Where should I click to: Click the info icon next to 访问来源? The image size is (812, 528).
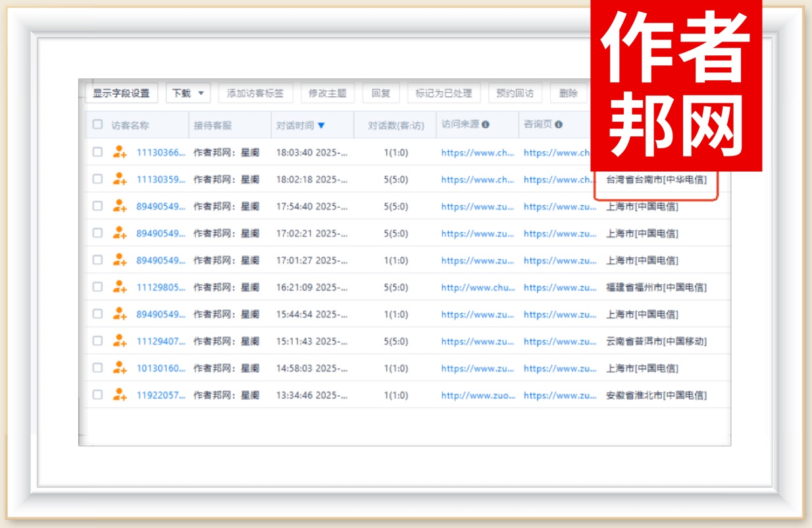tap(486, 124)
